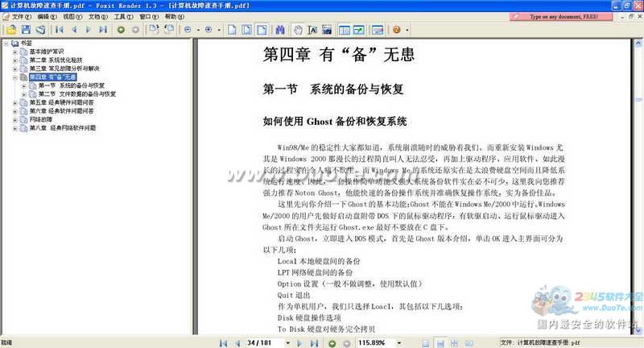Click the Print icon in toolbar

39,30
